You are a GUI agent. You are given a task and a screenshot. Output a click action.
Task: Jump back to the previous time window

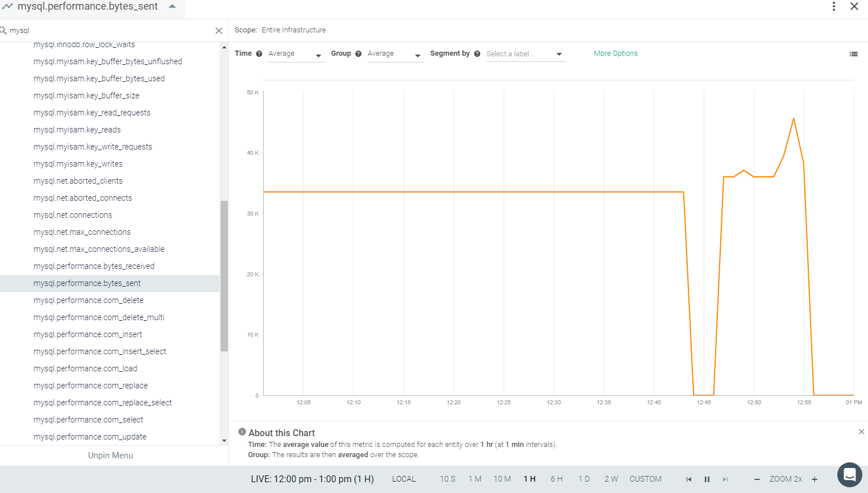coord(689,479)
